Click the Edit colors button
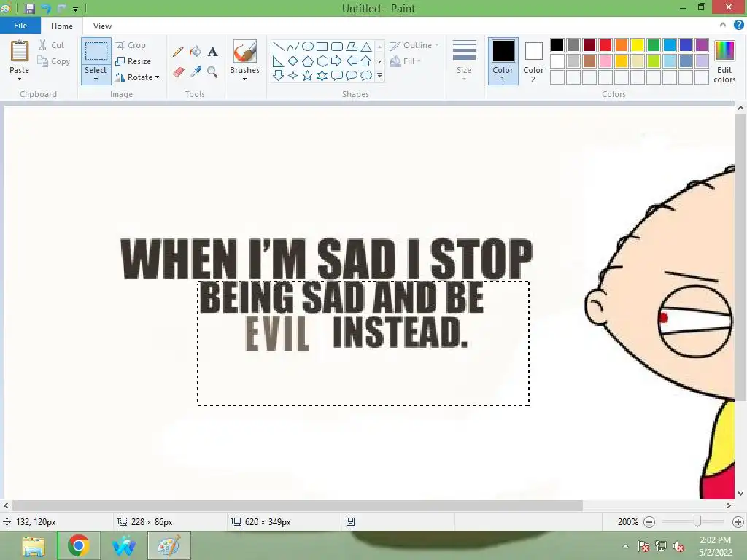The image size is (747, 560). tap(724, 62)
